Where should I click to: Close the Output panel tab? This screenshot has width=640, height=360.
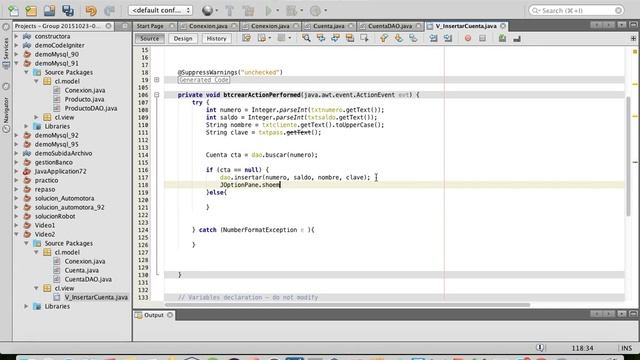coord(170,315)
